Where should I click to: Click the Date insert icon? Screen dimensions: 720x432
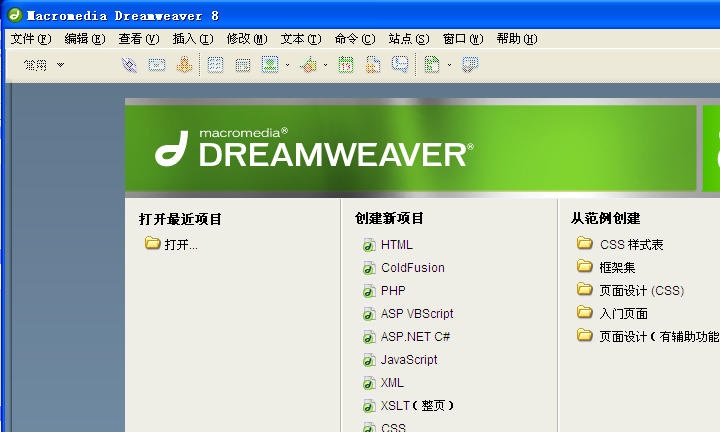pyautogui.click(x=345, y=65)
